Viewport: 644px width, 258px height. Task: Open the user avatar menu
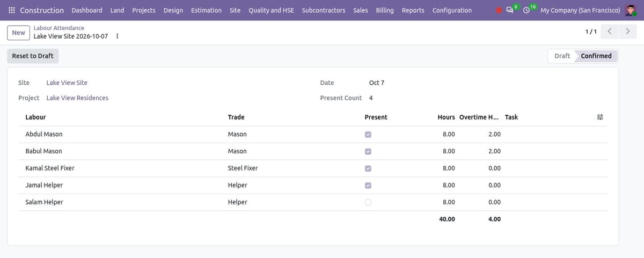(x=631, y=10)
